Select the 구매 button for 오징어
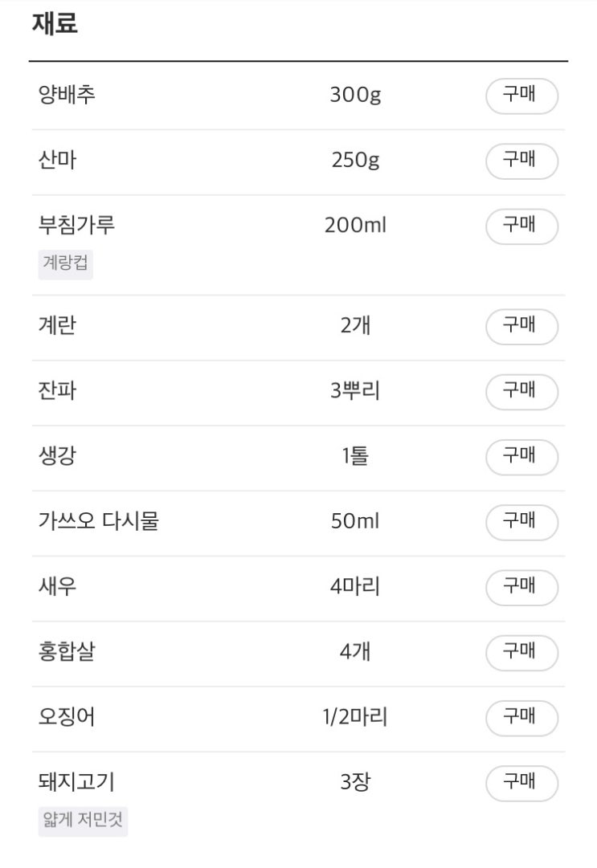This screenshot has height=868, width=597. pos(521,719)
